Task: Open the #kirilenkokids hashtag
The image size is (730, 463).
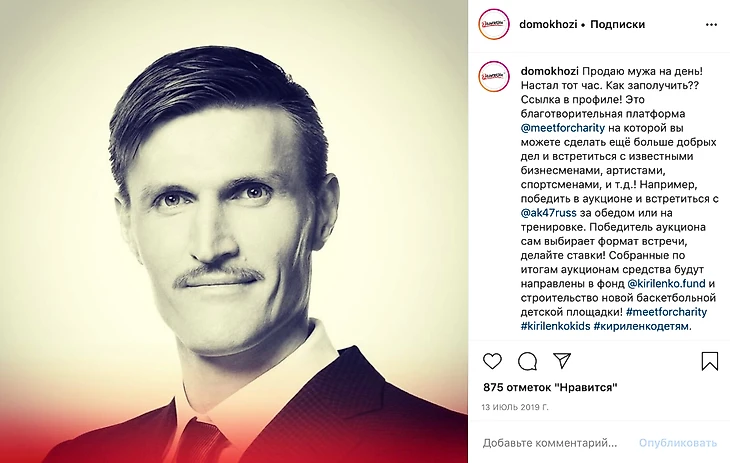Action: tap(554, 326)
